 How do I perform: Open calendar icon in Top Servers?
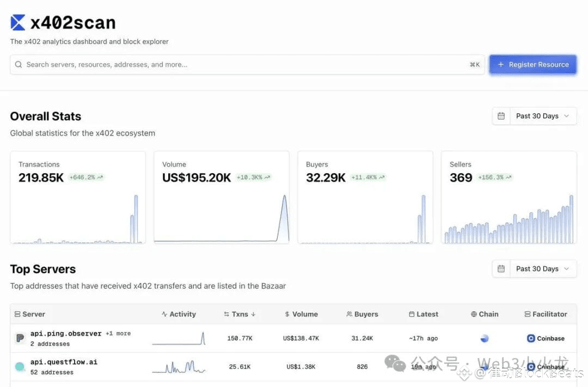(x=501, y=268)
